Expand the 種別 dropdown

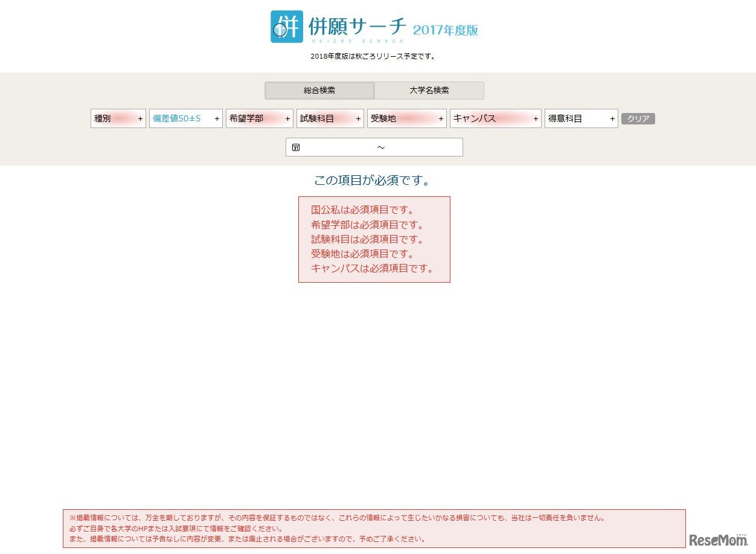click(x=118, y=118)
